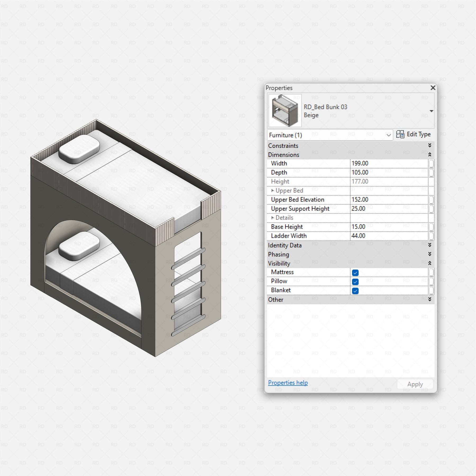Click the Width value field
Screen dimensions: 476x476
pyautogui.click(x=389, y=163)
